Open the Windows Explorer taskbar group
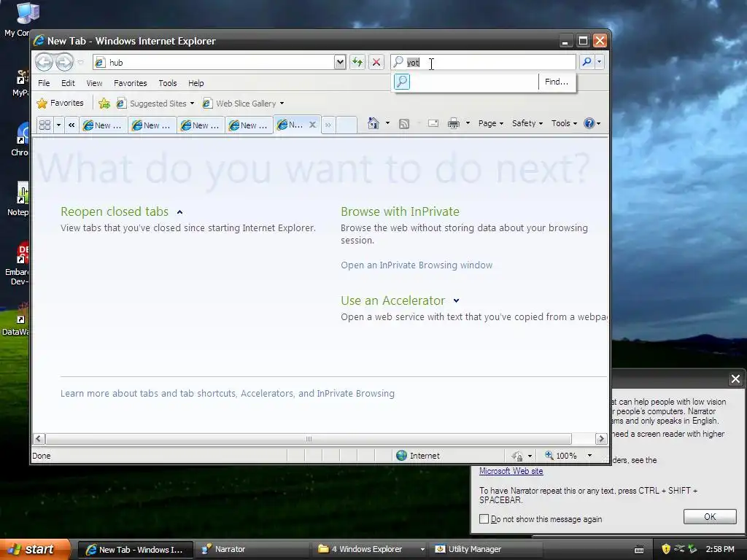The width and height of the screenshot is (747, 560). [x=371, y=550]
